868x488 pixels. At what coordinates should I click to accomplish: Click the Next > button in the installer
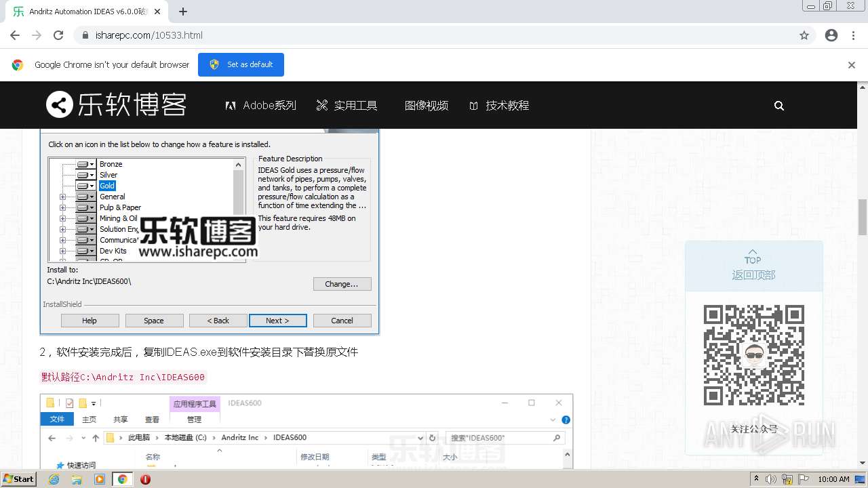(277, 321)
